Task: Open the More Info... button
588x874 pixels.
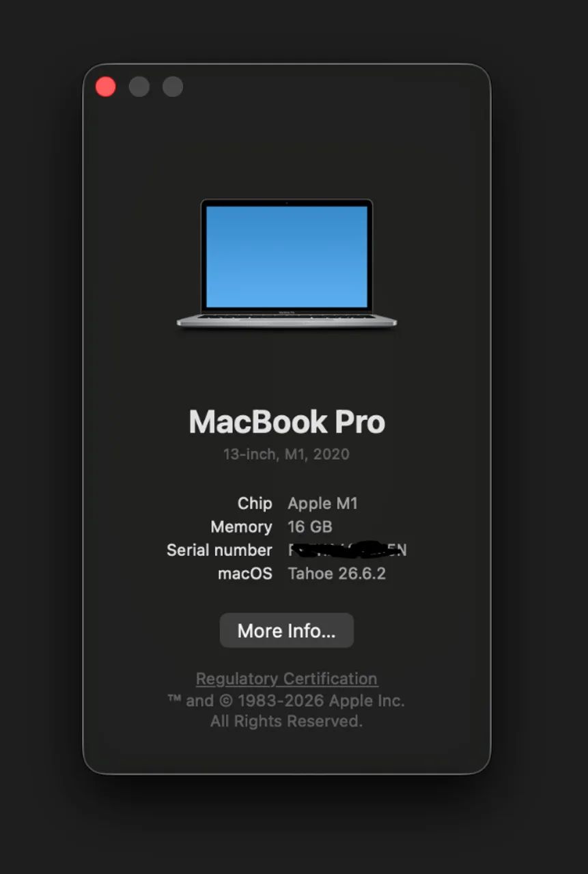Action: coord(287,630)
